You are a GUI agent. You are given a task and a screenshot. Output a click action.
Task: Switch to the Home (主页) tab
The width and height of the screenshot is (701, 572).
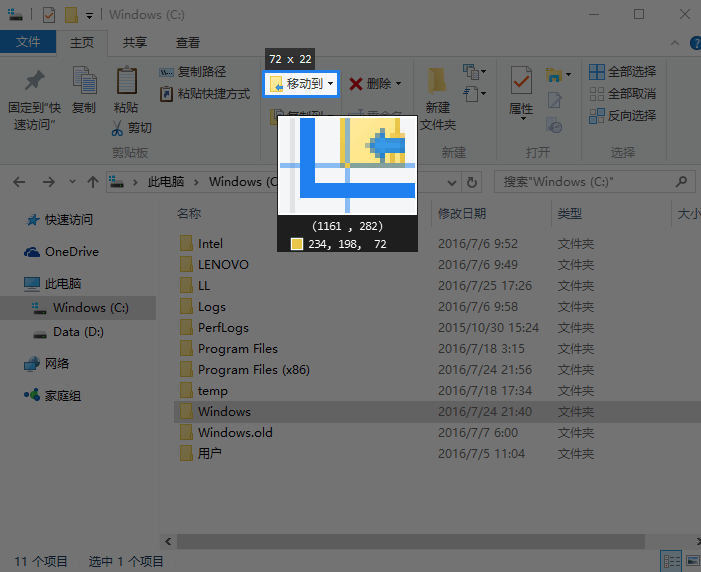pyautogui.click(x=82, y=42)
